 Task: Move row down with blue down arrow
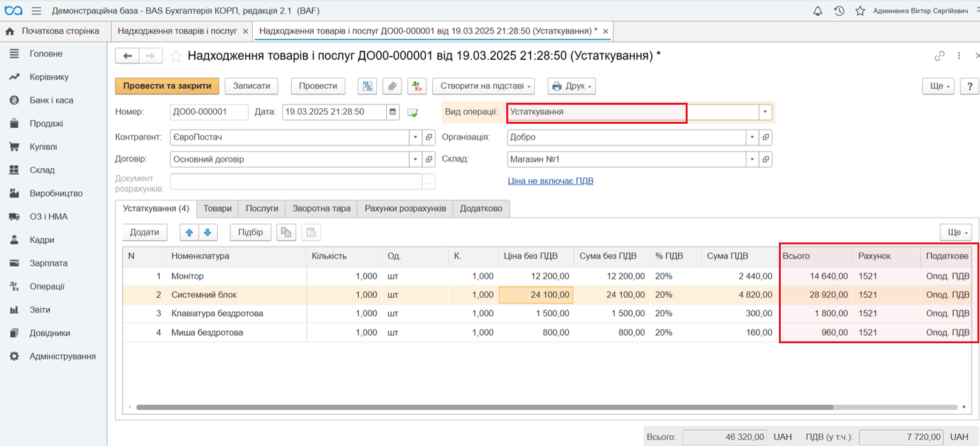207,232
